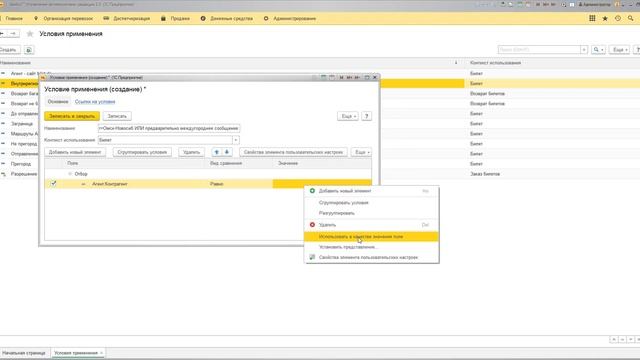This screenshot has height=360, width=640.
Task: Choose Разгруппировать in context menu
Action: click(x=371, y=213)
